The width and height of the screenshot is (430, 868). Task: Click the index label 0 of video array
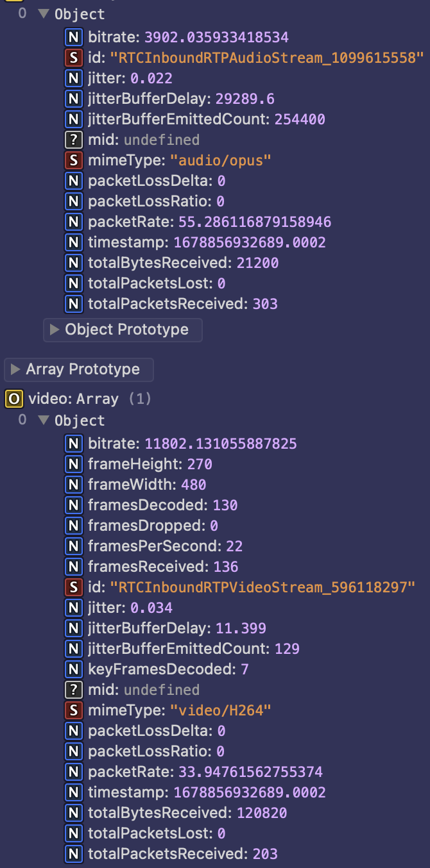(22, 420)
